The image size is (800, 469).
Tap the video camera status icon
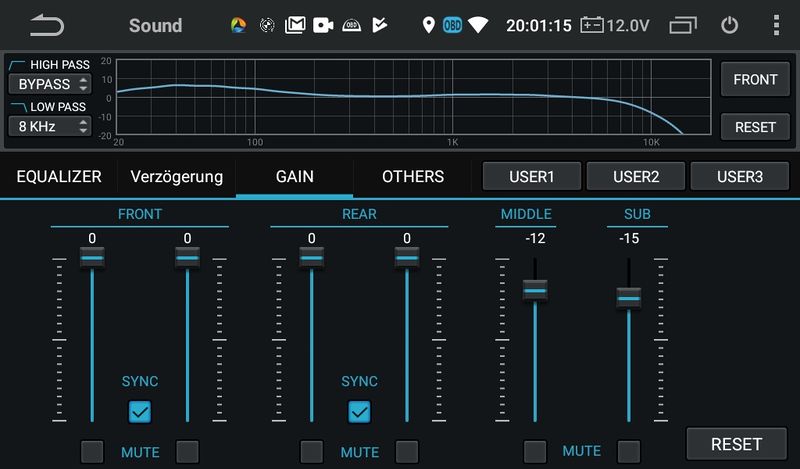pyautogui.click(x=322, y=25)
